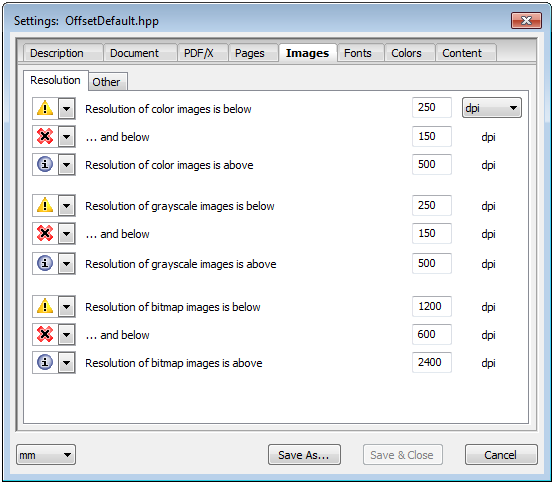Click info icon for grayscale images above
Viewport: 554px width, 485px height.
pyautogui.click(x=45, y=263)
